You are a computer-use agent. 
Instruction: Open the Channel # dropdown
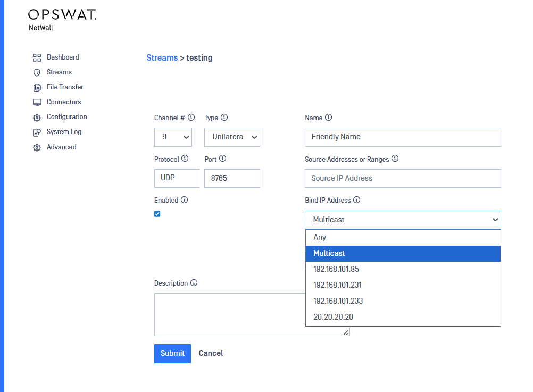[x=173, y=137]
